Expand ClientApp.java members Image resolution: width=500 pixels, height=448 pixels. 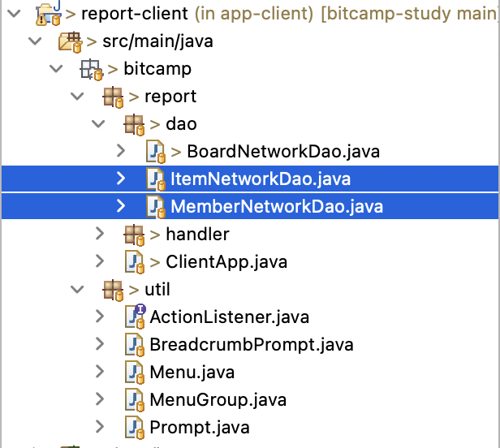[x=100, y=261]
